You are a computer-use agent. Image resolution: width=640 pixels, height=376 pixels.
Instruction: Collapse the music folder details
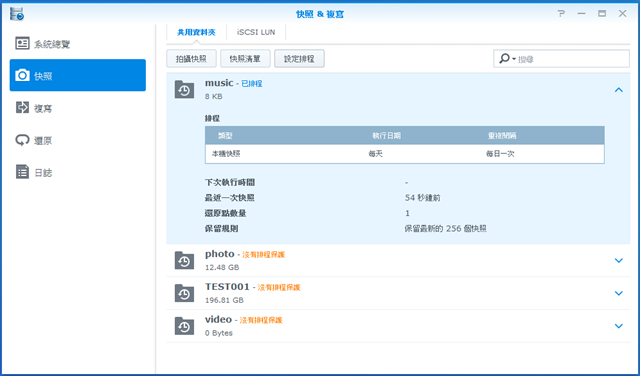(x=618, y=90)
